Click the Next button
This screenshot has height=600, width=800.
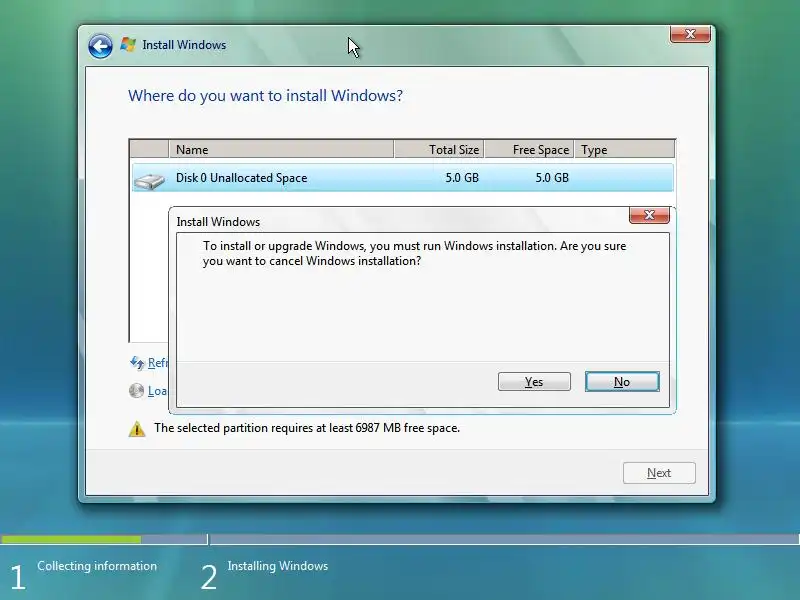659,473
